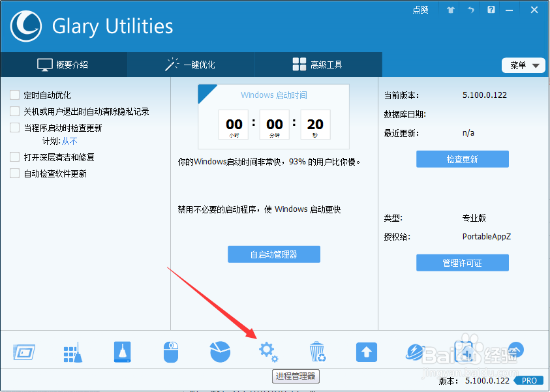Check 当程序启动时检查更新 option
Screen dimensions: 550x392
(15, 128)
